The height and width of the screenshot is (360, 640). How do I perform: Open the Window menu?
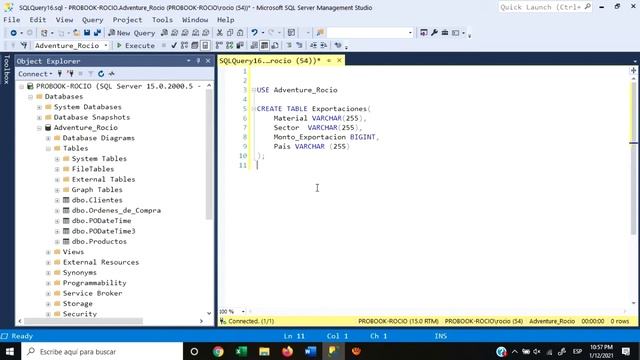coord(195,20)
